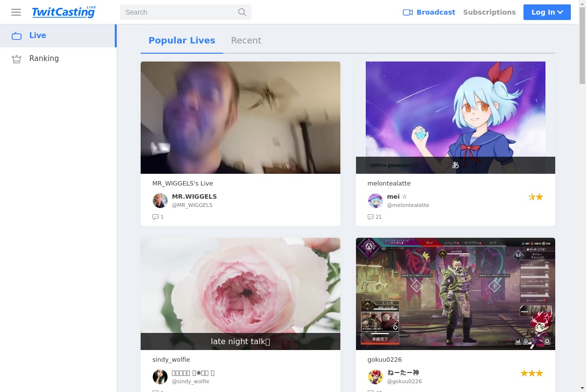Open MR.WIGGELS user name link
This screenshot has width=586, height=392.
(194, 196)
